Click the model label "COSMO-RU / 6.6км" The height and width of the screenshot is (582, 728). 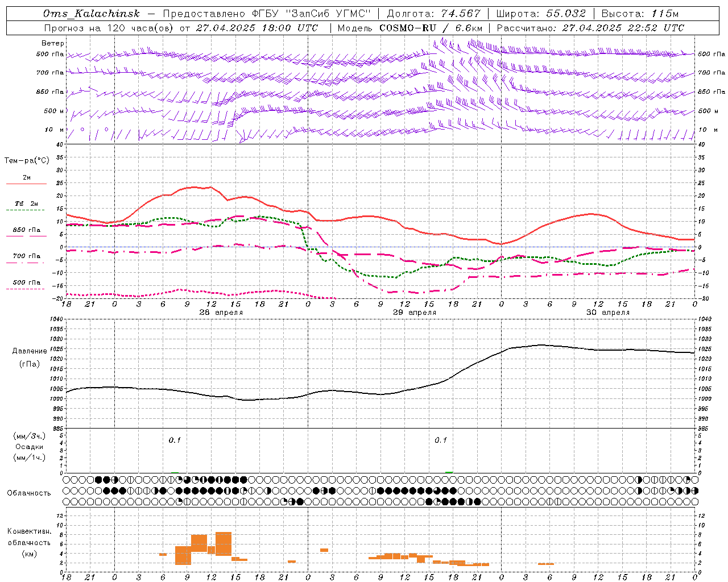[431, 28]
